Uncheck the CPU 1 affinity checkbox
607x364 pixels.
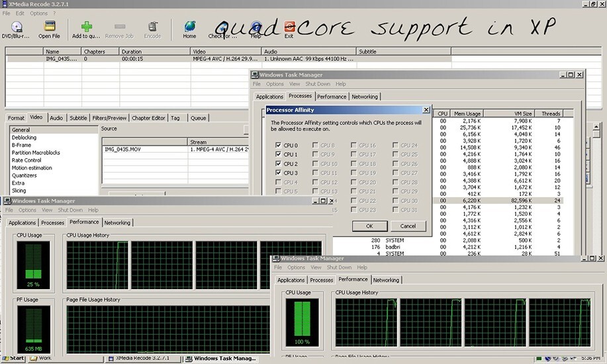[278, 154]
